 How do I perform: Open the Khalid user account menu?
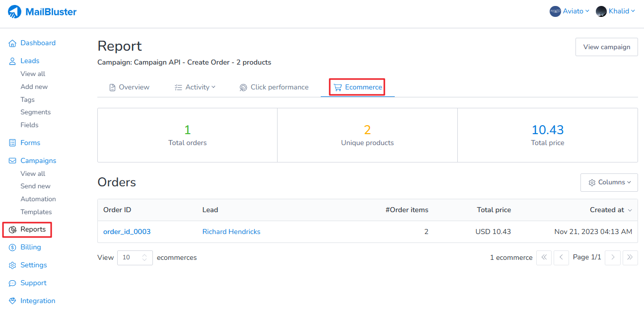616,11
